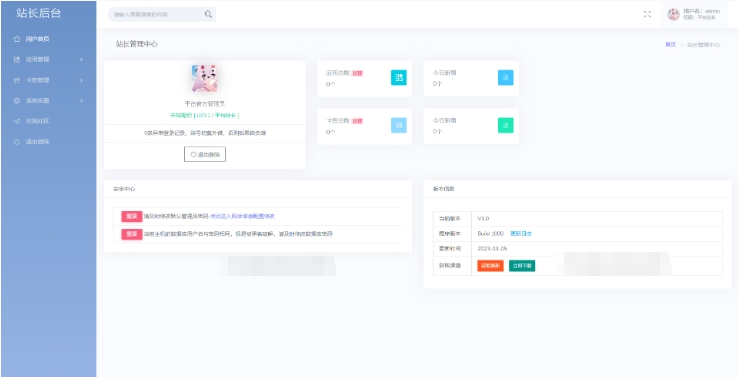Click the 交流社区 sidebar icon
Image resolution: width=744 pixels, height=377 pixels.
pyautogui.click(x=17, y=121)
